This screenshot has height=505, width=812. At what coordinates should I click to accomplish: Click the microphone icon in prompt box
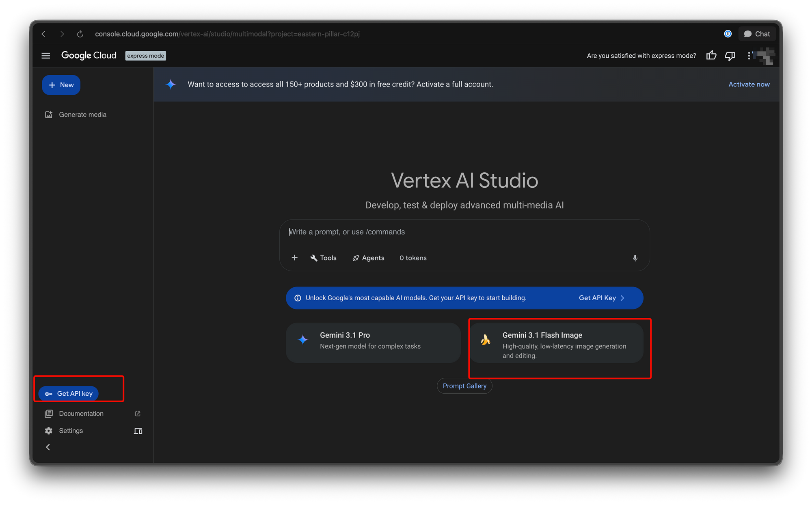(635, 258)
